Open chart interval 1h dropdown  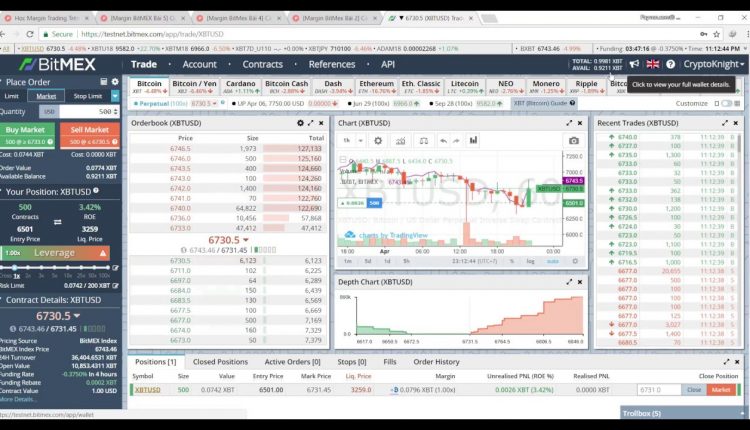360,141
